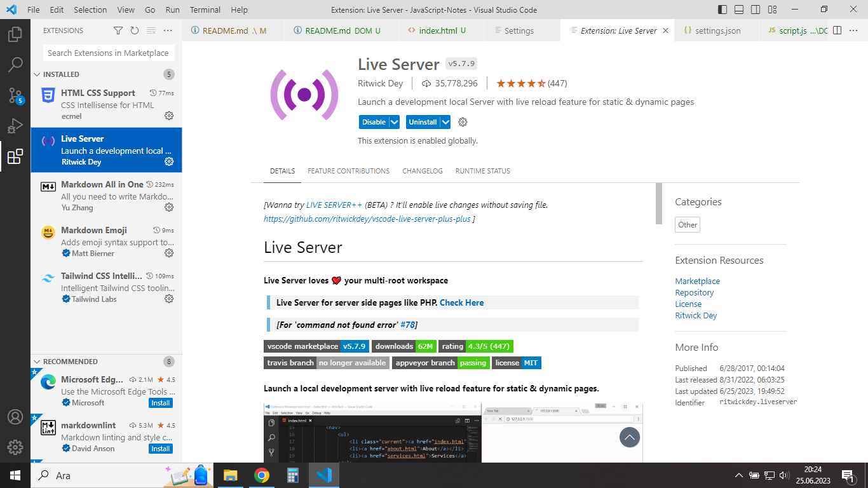Click the Disable extension button

(x=374, y=122)
